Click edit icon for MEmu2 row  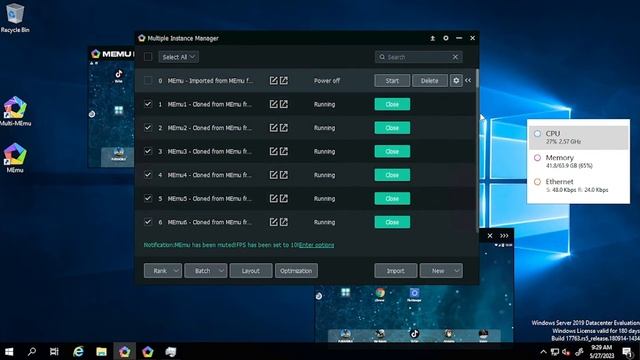[273, 128]
